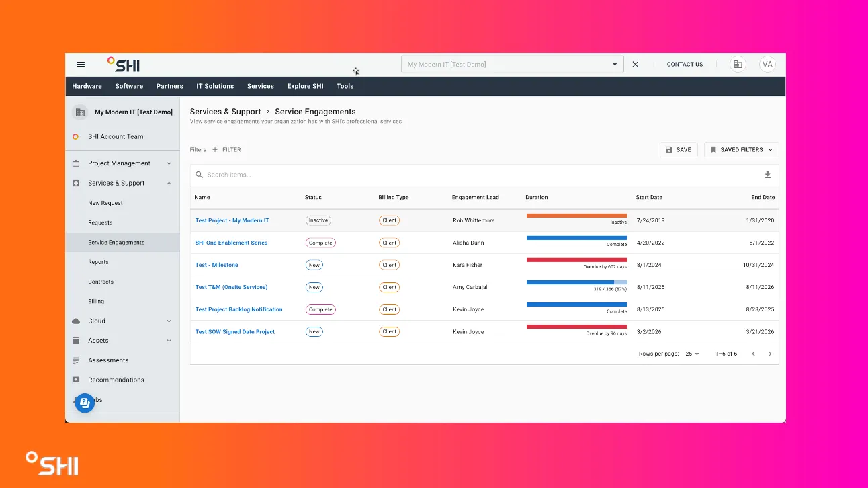Click Services & Support breadcrumb link

225,112
